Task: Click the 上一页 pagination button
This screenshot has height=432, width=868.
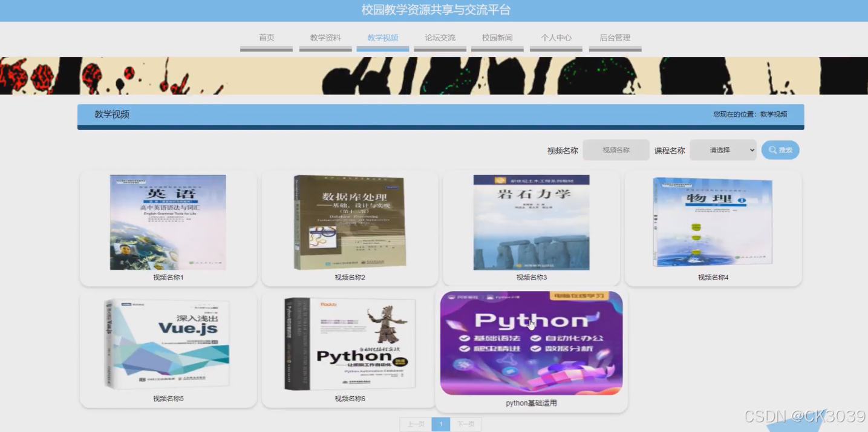Action: click(416, 424)
